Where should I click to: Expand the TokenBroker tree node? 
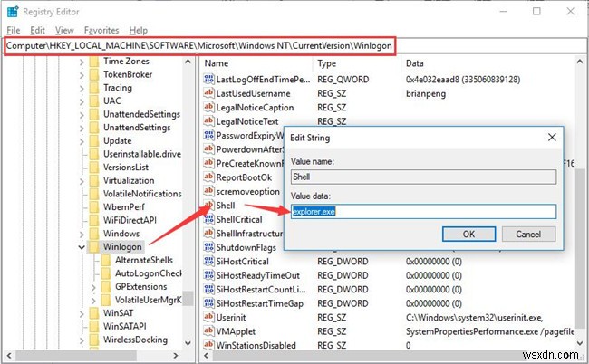[x=82, y=74]
